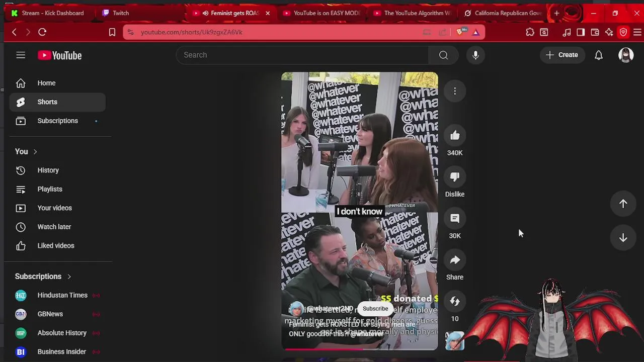Select Shorts in the sidebar
The width and height of the screenshot is (644, 362).
(57, 102)
